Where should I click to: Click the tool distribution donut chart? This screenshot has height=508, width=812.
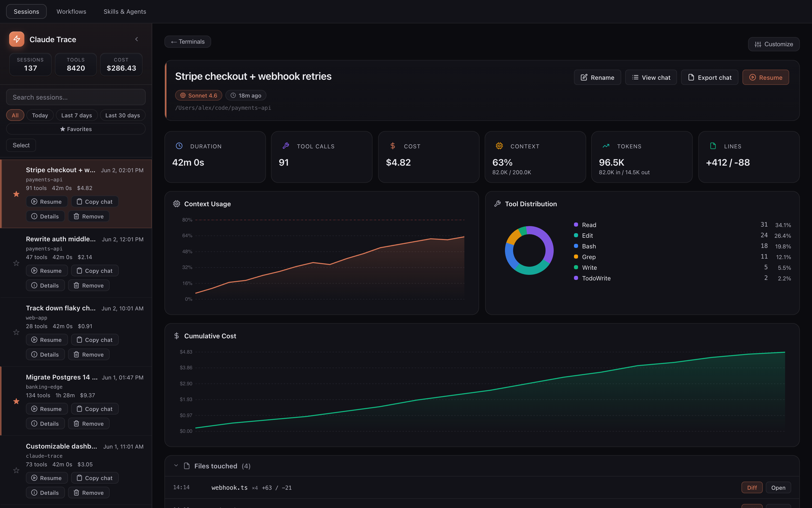point(529,250)
